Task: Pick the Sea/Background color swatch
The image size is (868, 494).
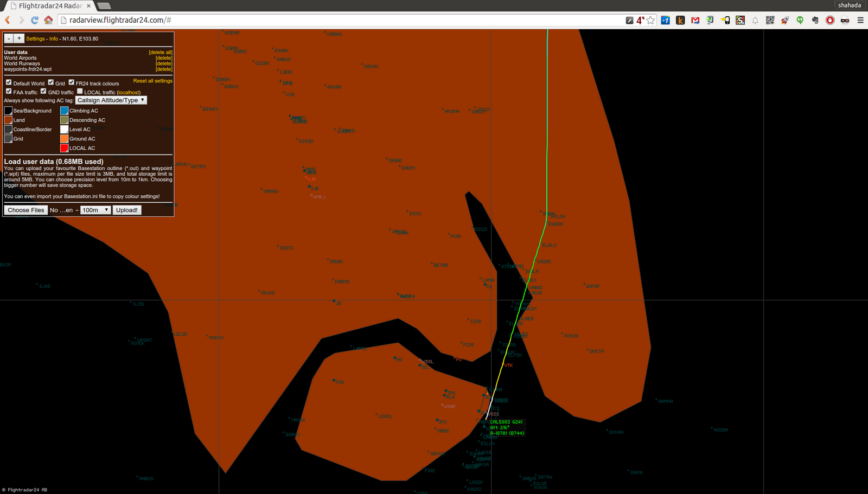Action: (8, 111)
